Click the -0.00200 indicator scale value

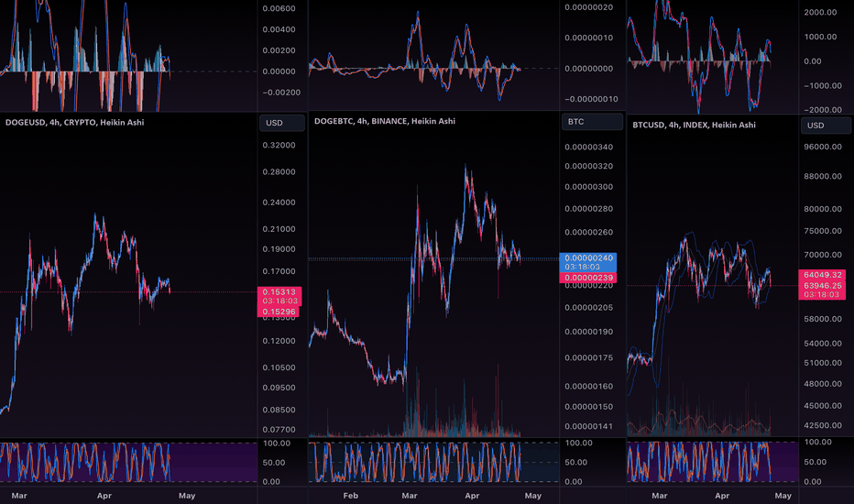281,92
